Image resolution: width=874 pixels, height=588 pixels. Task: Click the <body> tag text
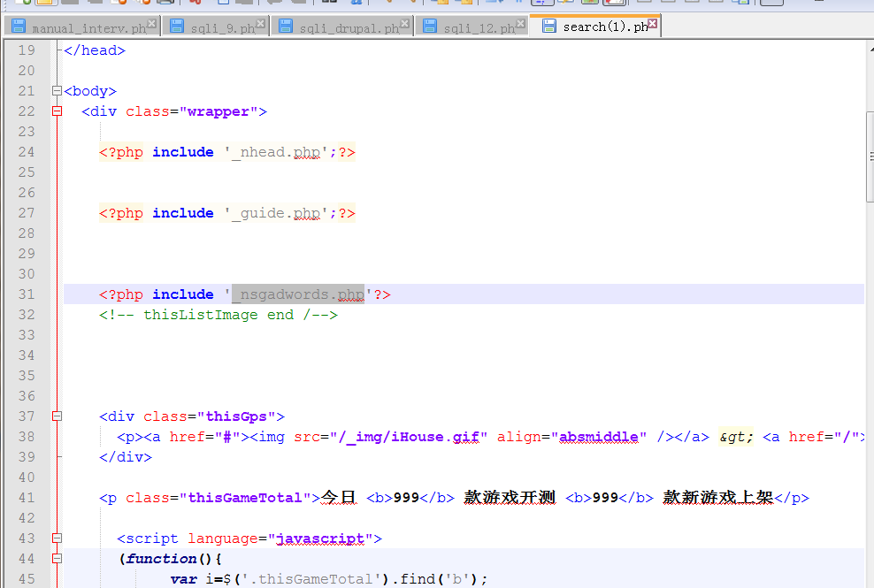coord(90,91)
